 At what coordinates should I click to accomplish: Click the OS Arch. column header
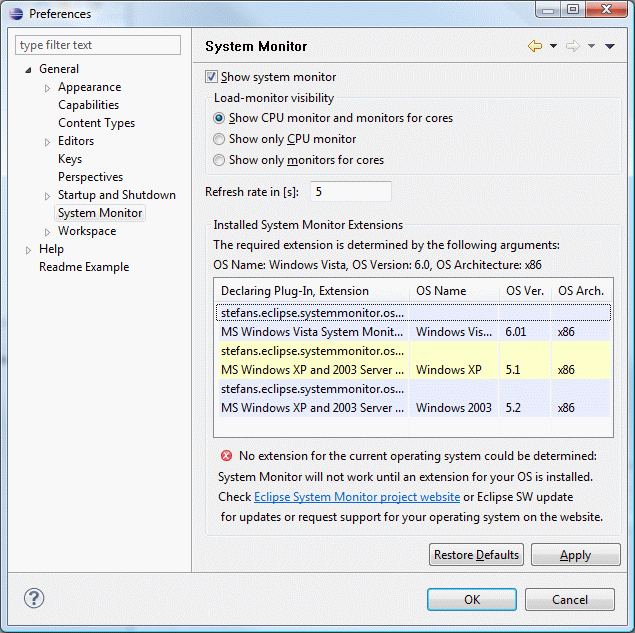tap(581, 291)
